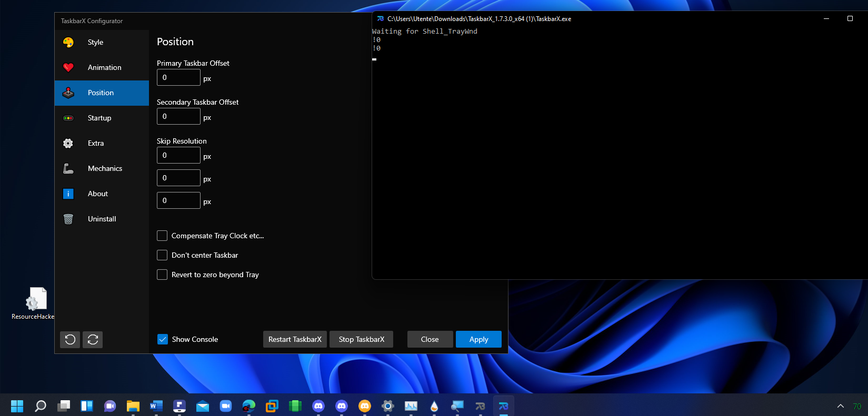Open the Extra settings section
Image resolution: width=868 pixels, height=416 pixels.
tap(96, 143)
